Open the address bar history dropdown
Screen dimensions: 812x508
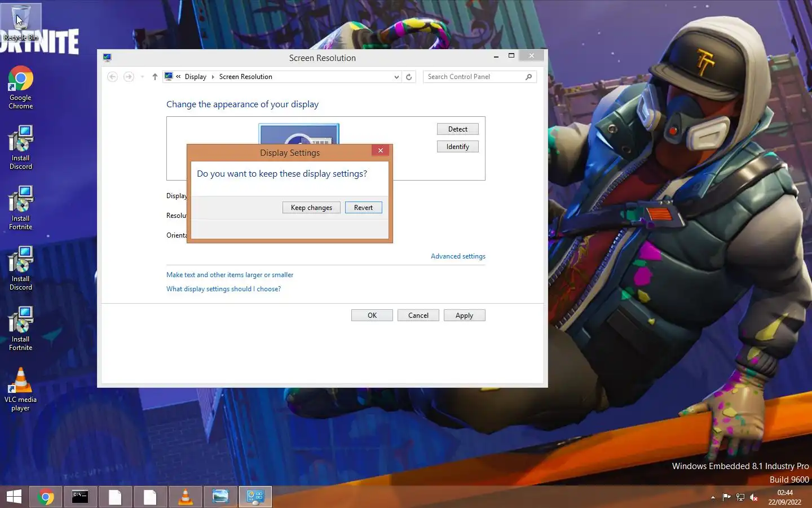click(396, 77)
